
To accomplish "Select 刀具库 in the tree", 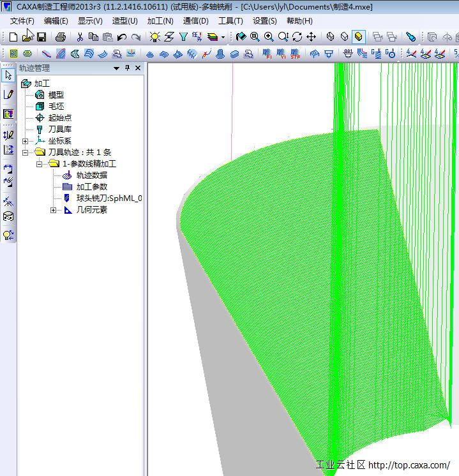I will pos(60,130).
